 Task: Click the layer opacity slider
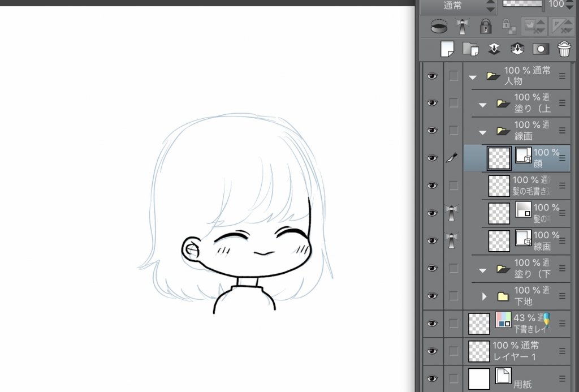click(522, 5)
